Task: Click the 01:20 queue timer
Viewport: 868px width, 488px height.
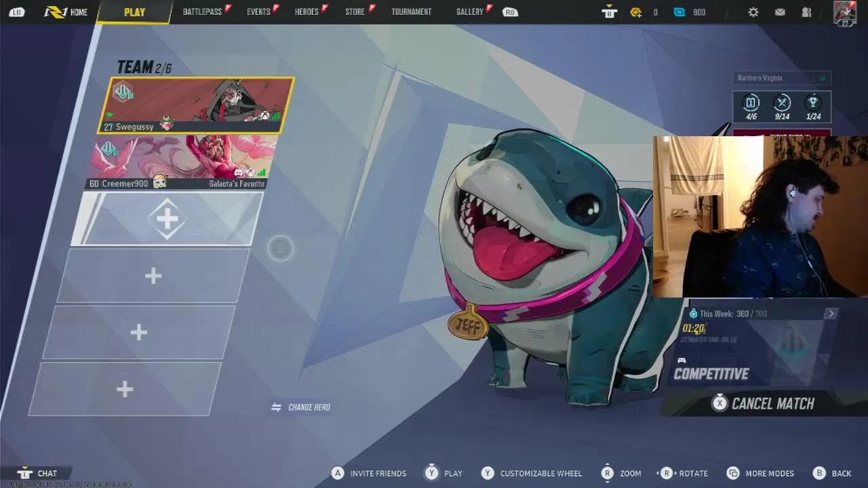Action: [x=693, y=328]
